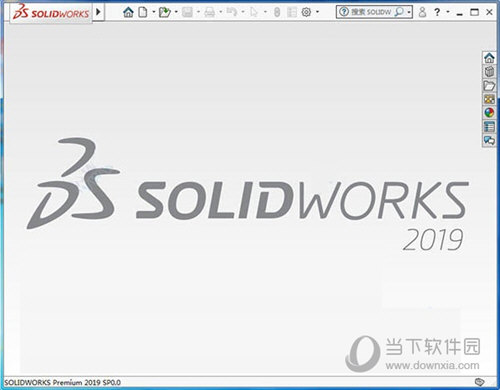Open the New document dropdown arrow
The image size is (500, 390).
point(154,12)
